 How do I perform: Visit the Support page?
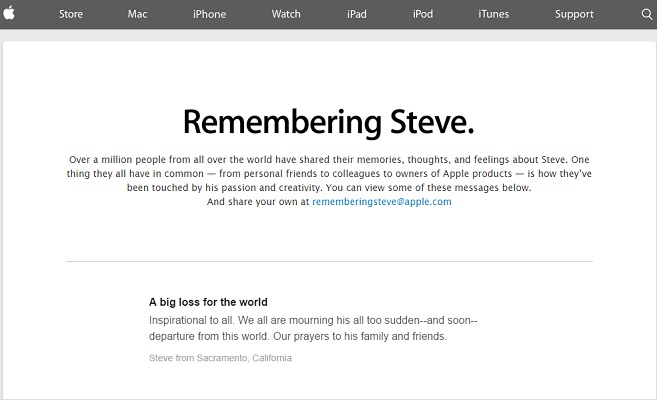[x=574, y=14]
